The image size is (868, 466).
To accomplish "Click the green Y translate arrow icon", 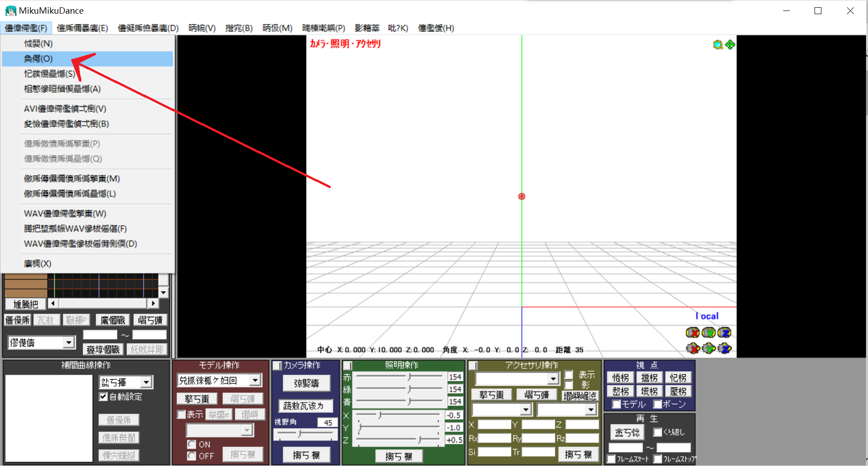I will [x=709, y=349].
